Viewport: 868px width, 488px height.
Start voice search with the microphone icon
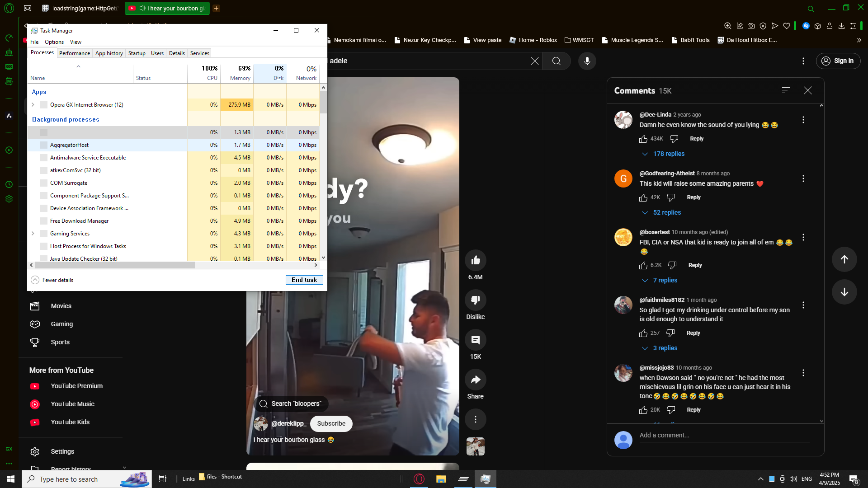(587, 61)
